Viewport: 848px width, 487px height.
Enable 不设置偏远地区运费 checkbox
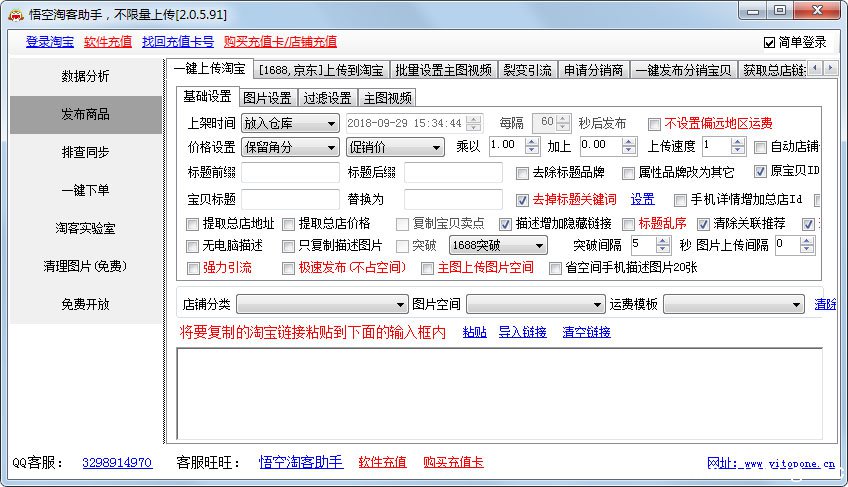654,124
